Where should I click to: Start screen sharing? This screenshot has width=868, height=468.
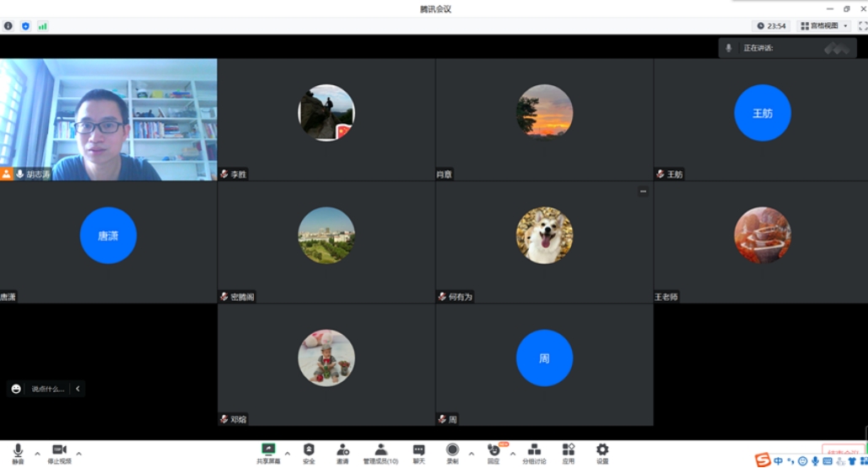pyautogui.click(x=268, y=452)
